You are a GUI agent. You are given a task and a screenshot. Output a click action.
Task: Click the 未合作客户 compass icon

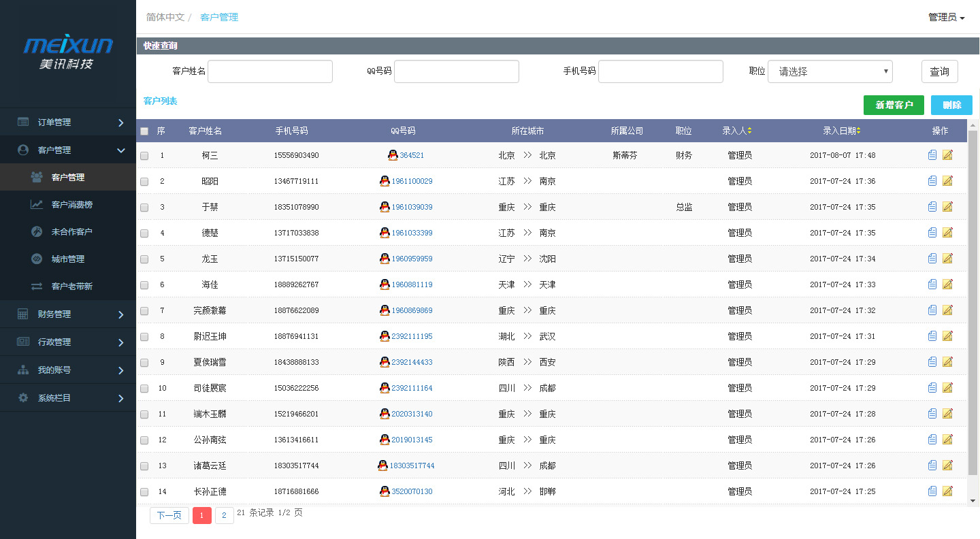click(37, 231)
